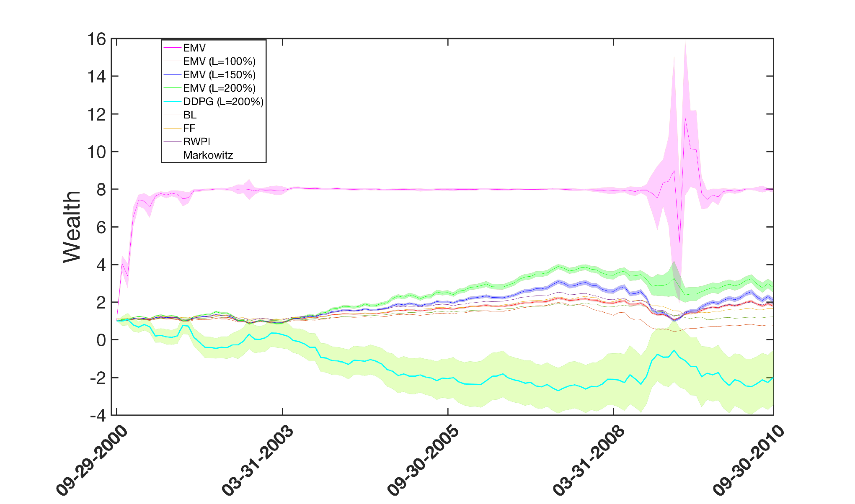
Task: Click the FF legend label
Action: point(189,128)
